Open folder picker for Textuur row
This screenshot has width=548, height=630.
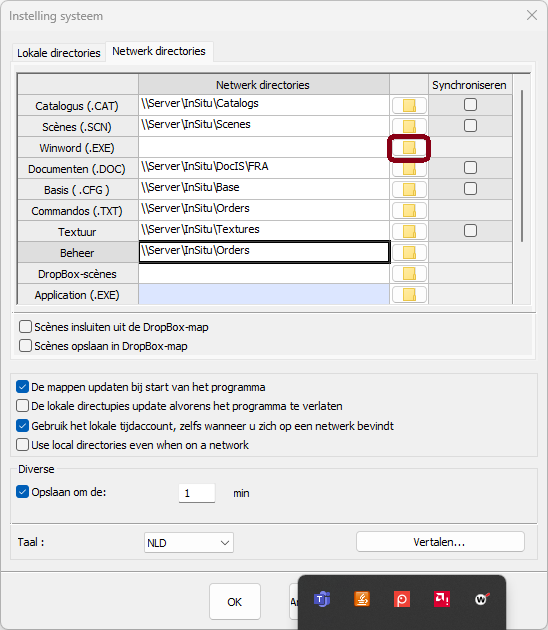click(409, 231)
